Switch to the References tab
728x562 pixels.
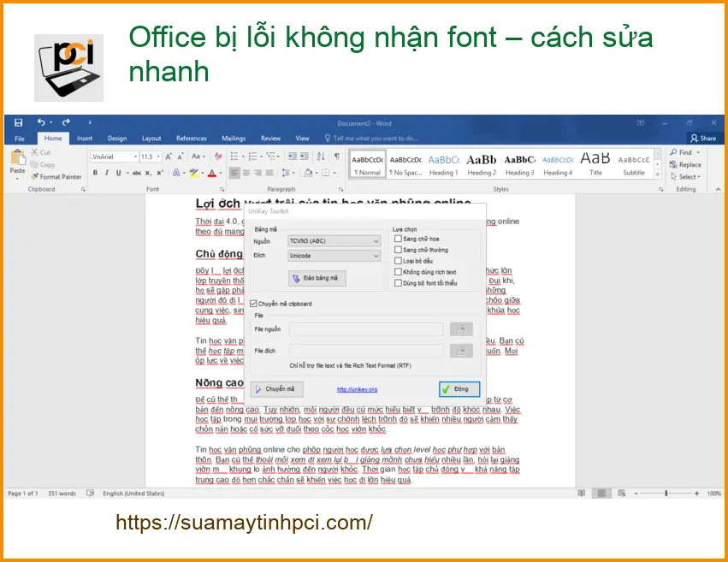pos(192,139)
